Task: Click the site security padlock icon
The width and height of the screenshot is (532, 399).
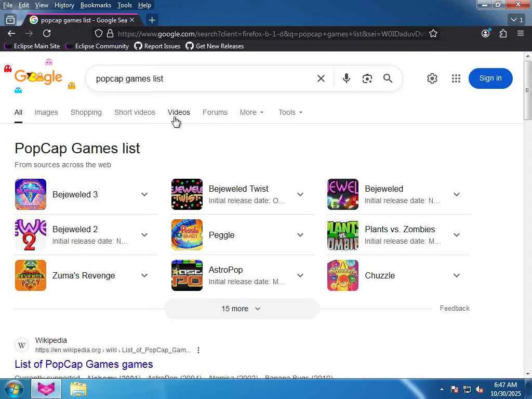Action: [x=110, y=33]
